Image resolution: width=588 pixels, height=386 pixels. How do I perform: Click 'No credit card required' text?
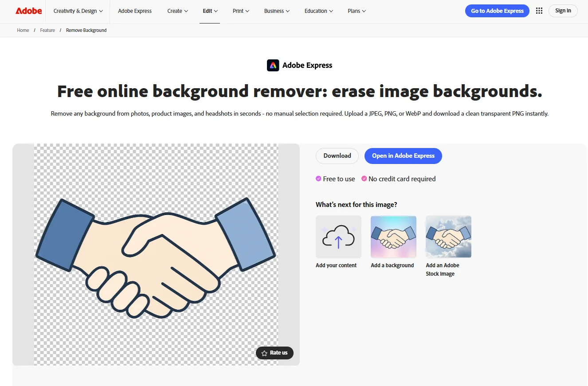point(402,179)
